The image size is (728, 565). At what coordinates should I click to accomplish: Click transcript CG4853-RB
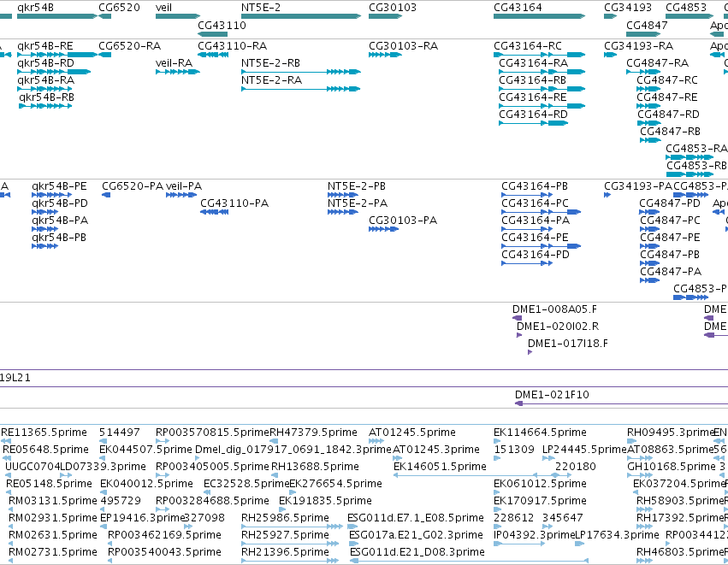[690, 175]
